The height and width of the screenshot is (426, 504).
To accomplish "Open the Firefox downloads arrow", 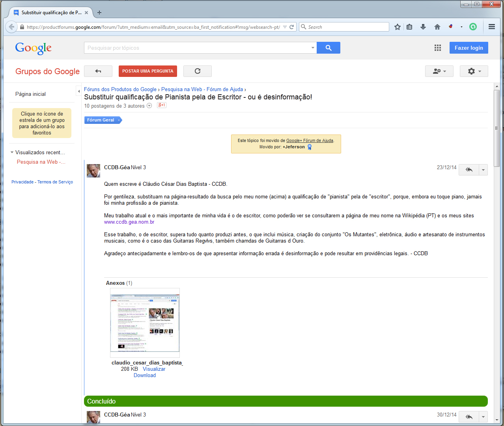I will click(423, 27).
